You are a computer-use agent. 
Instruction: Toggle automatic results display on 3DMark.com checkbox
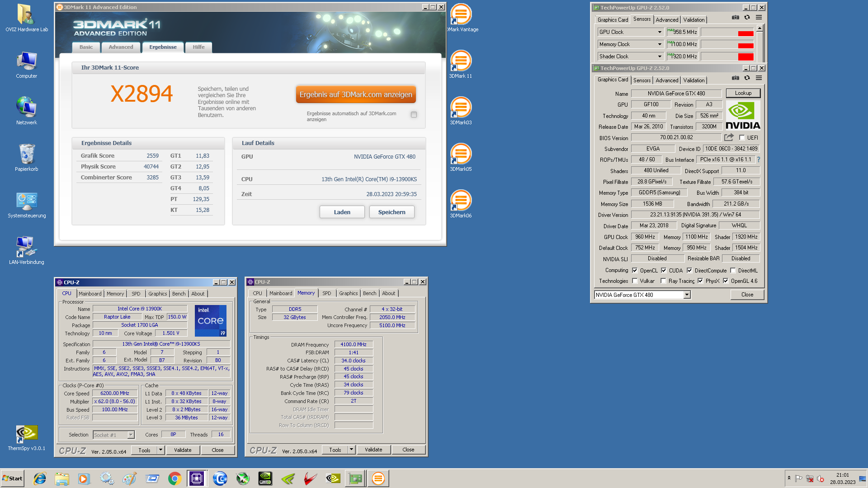[x=414, y=114]
